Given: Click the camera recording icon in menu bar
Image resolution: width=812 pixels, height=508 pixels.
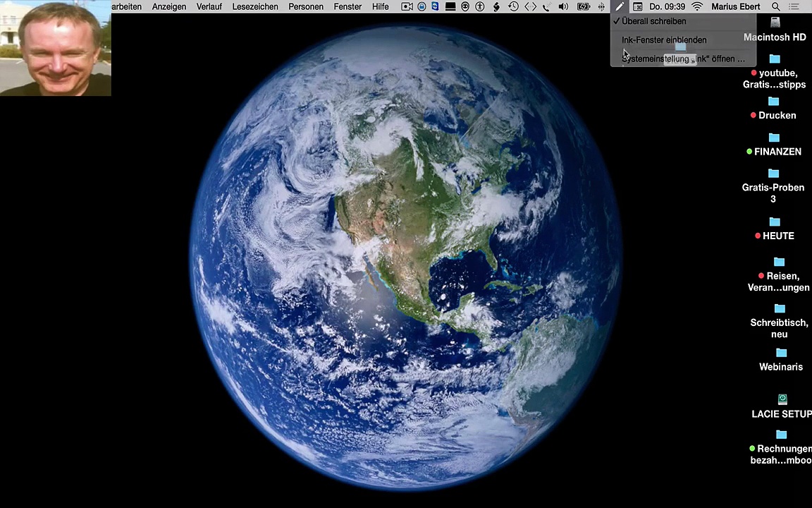Looking at the screenshot, I should [x=407, y=7].
